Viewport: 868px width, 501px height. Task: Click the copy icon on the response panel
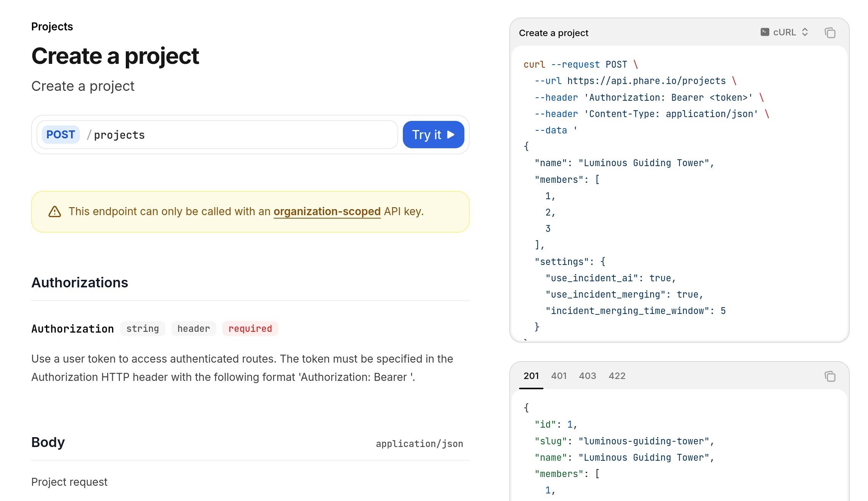coord(830,376)
